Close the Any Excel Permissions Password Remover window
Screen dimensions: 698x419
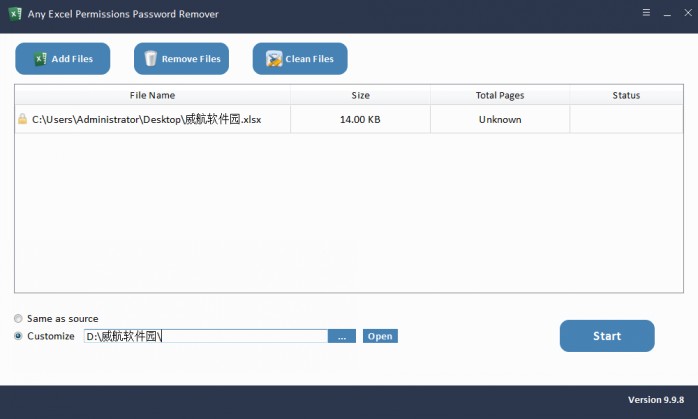678,14
